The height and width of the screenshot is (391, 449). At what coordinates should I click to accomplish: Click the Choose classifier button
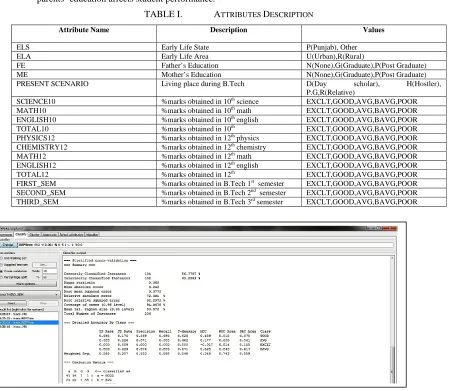click(x=8, y=245)
